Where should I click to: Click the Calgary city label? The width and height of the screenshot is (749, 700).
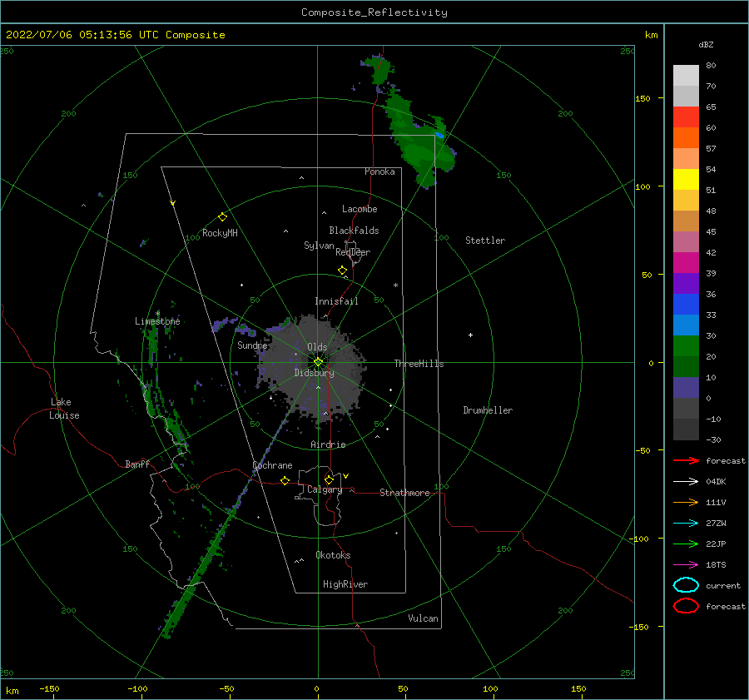pyautogui.click(x=325, y=489)
